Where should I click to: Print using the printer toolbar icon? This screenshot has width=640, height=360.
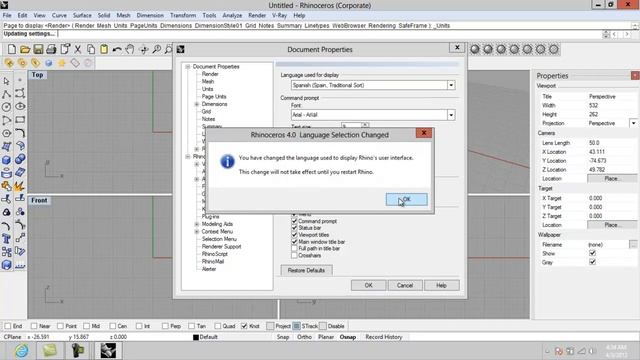[51, 49]
